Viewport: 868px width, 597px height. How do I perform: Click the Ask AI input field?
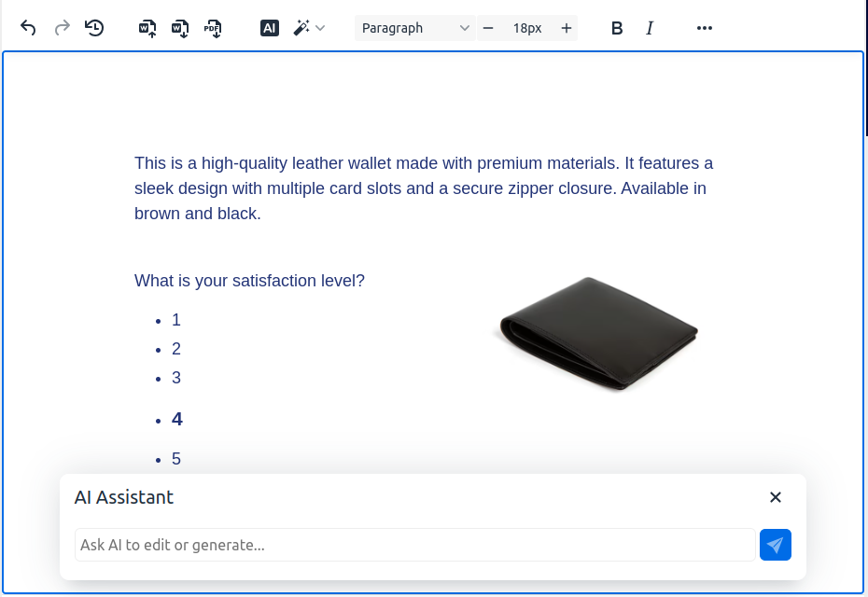(x=415, y=545)
